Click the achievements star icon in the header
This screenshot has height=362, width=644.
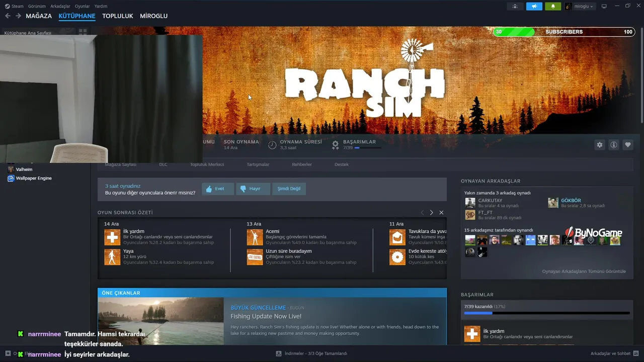click(x=336, y=145)
